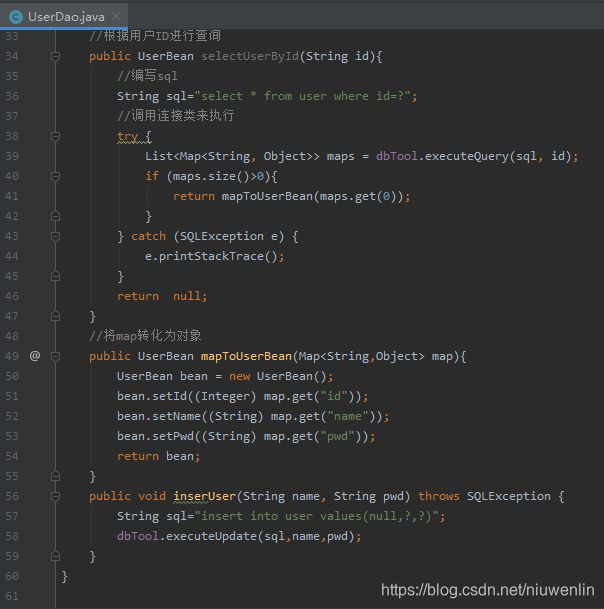
Task: Click the fold end marker on line 59
Action: 56,556
